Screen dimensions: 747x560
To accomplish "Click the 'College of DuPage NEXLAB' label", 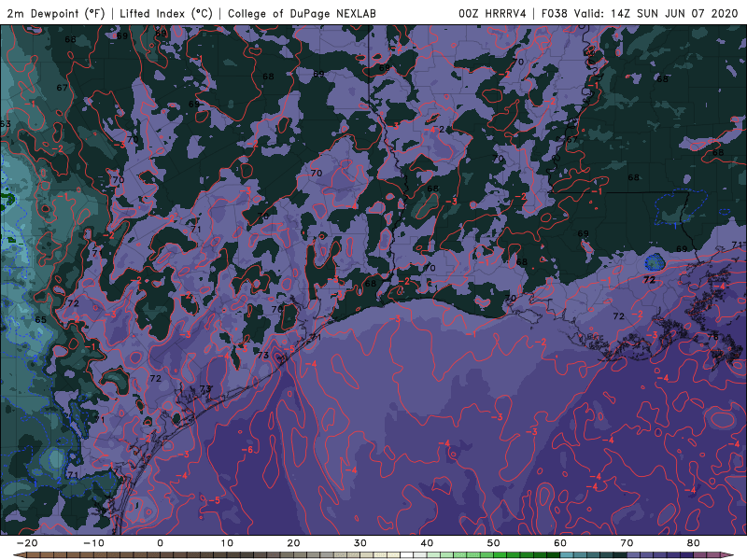I will 302,13.
